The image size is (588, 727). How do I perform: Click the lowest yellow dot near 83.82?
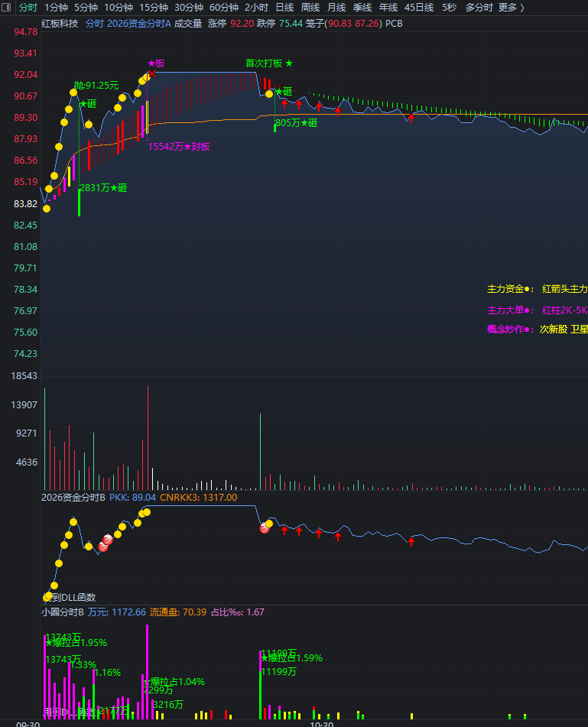click(x=47, y=209)
